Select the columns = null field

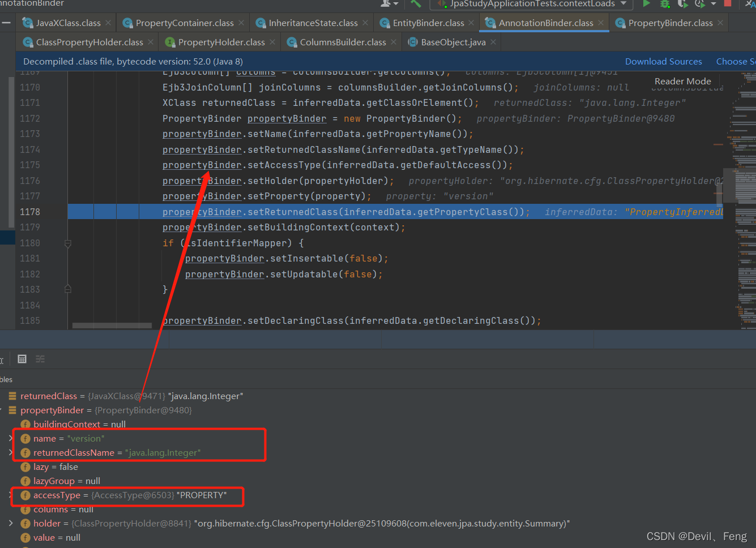(63, 510)
